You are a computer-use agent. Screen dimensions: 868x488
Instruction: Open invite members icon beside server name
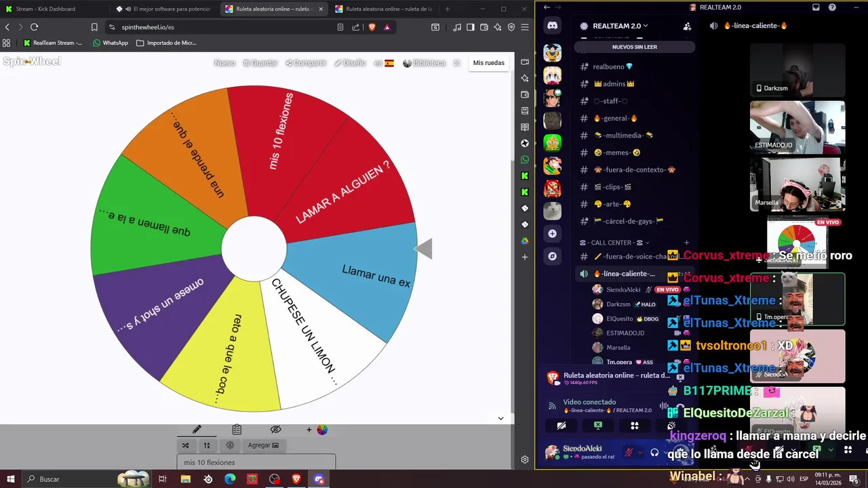(687, 26)
